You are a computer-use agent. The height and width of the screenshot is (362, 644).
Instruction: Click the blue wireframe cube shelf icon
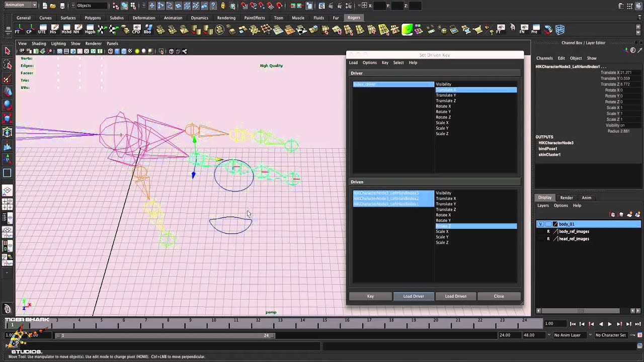(560, 30)
